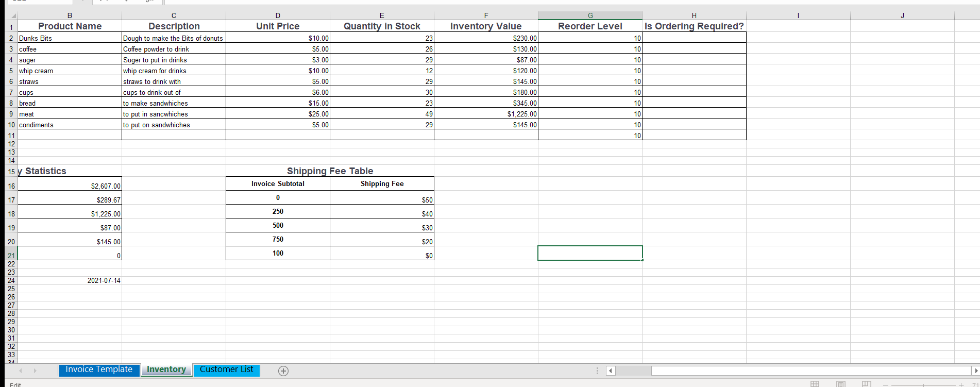Select the condiments product name cell

(70, 125)
